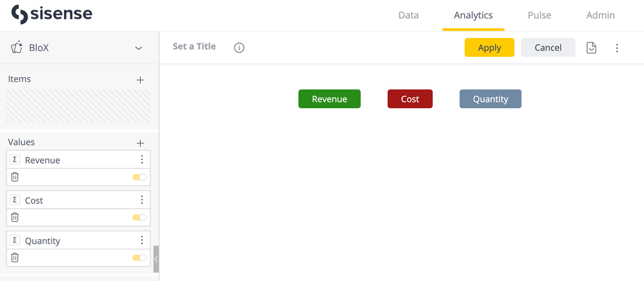Expand the BloX widget type dropdown
644x281 pixels.
[x=138, y=48]
